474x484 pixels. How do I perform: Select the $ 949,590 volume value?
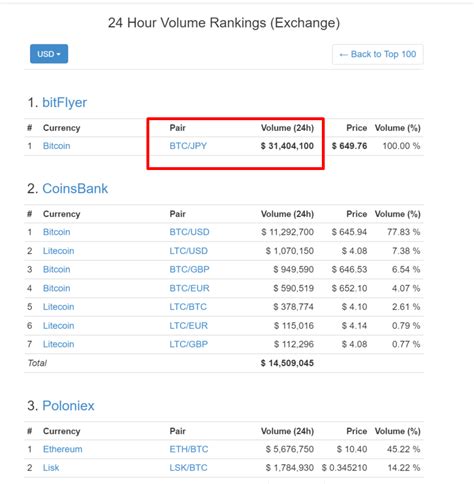click(x=293, y=269)
